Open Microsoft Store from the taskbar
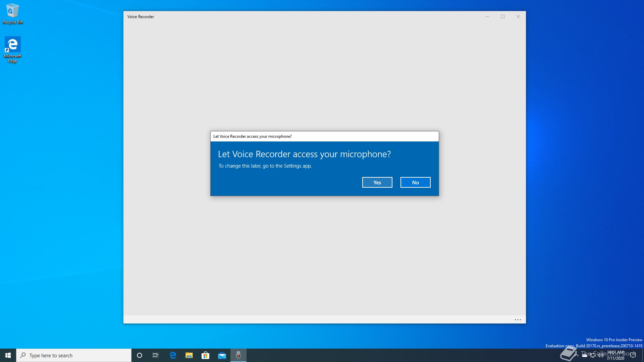This screenshot has height=362, width=644. (x=205, y=355)
